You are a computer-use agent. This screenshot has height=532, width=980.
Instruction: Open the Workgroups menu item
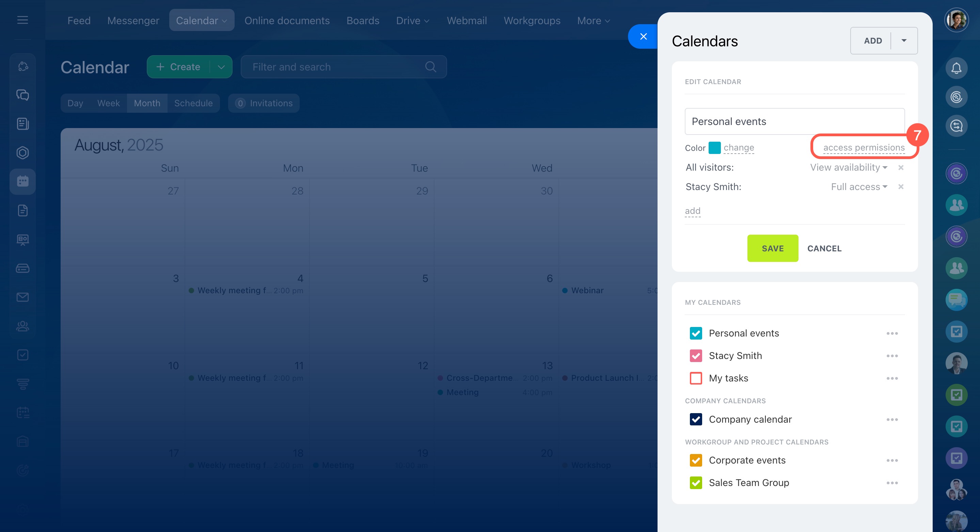532,20
